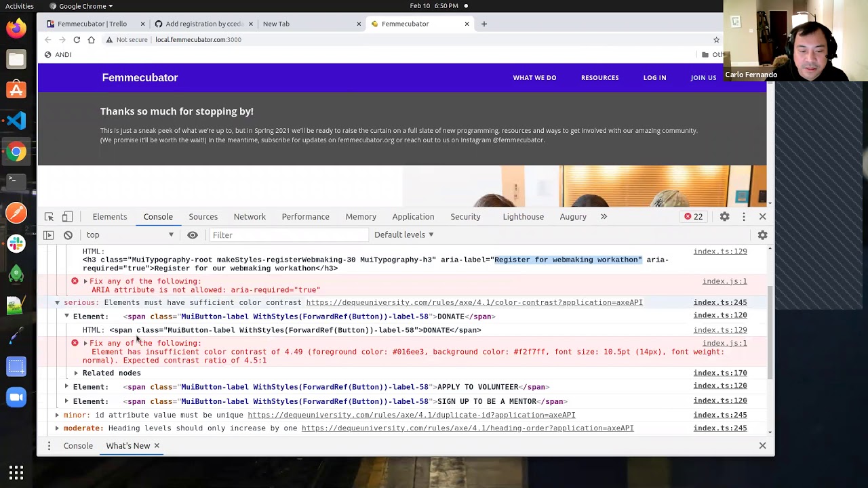Image resolution: width=868 pixels, height=488 pixels.
Task: Expand the moderate heading levels issue
Action: pos(57,428)
